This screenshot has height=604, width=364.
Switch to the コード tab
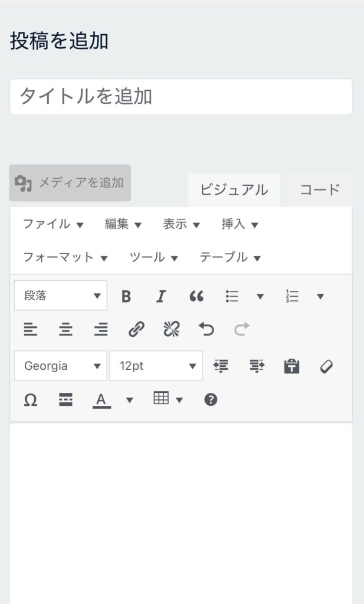coord(320,190)
